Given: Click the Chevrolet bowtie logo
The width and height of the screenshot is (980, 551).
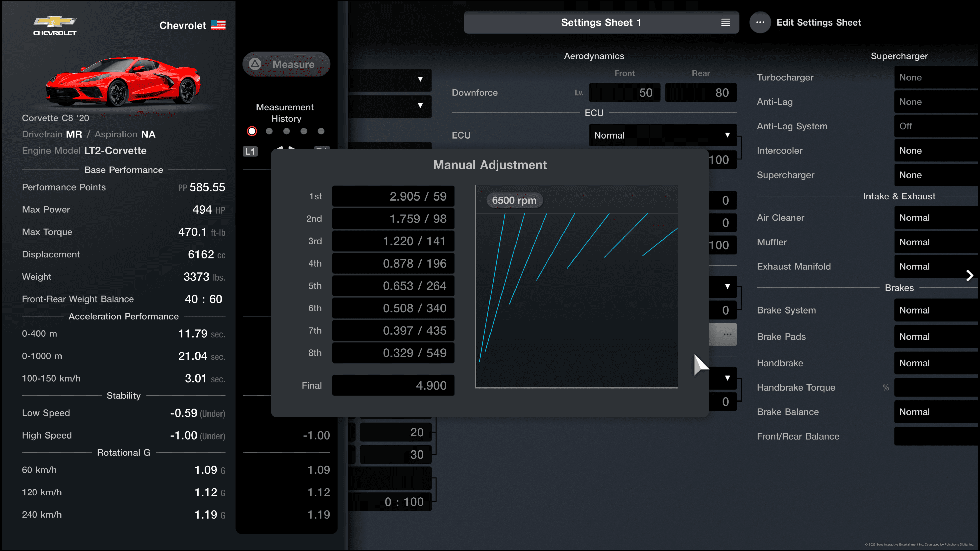Looking at the screenshot, I should point(55,26).
